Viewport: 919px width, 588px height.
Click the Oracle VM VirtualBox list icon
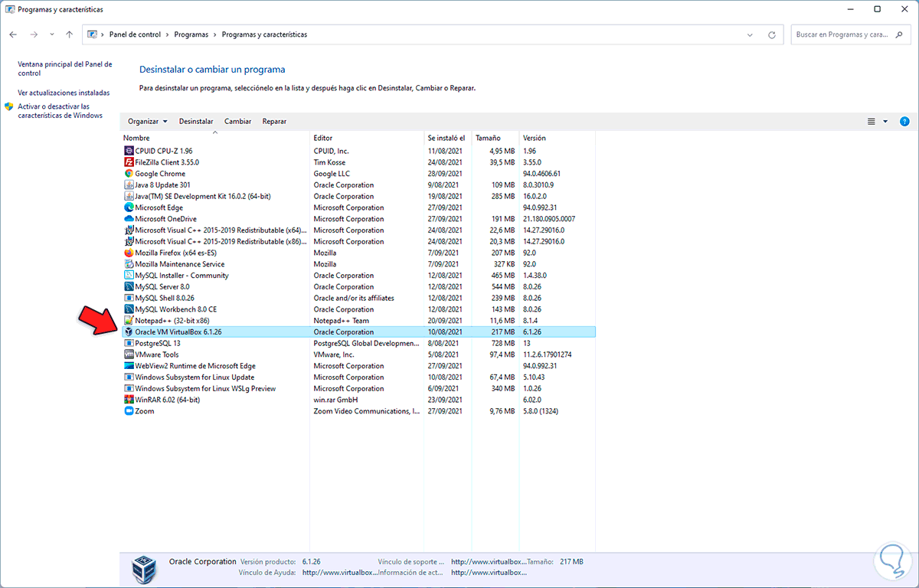pos(129,332)
